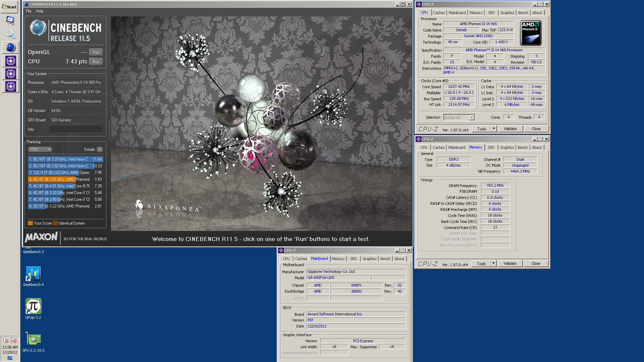Click Validate in the top CPU-Z window

(510, 129)
